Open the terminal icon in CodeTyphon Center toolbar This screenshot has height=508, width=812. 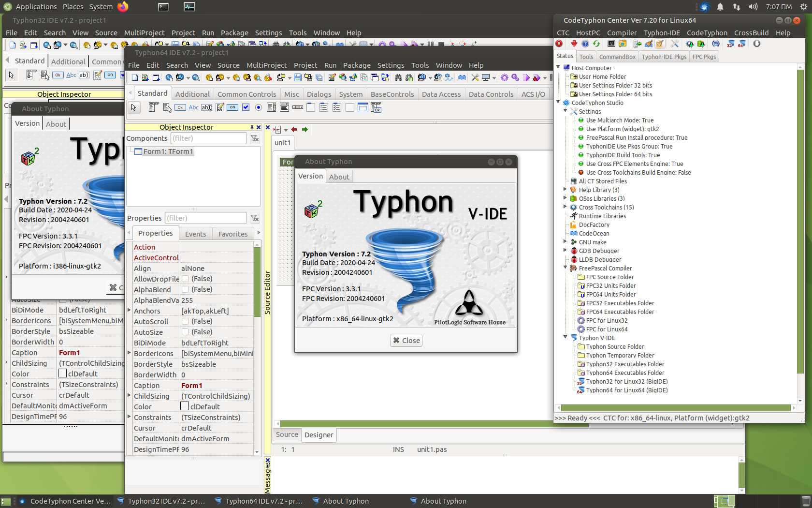coord(611,44)
